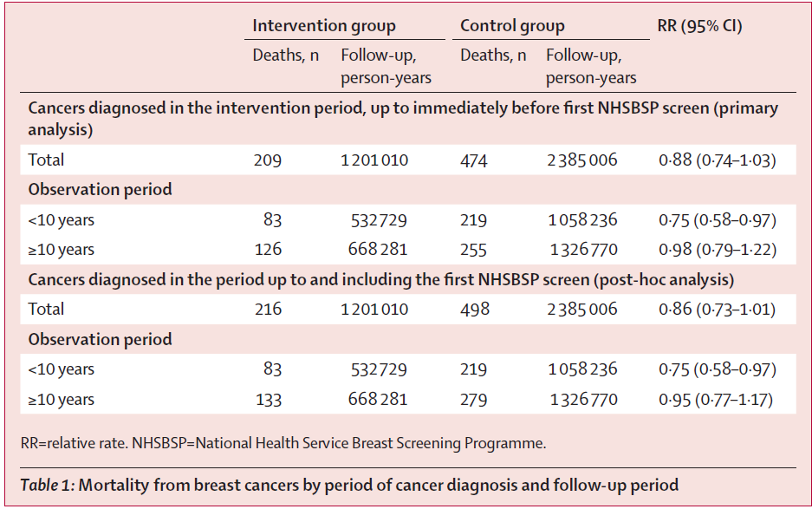This screenshot has width=812, height=509.
Task: Click the 133 deaths cell
Action: point(267,400)
